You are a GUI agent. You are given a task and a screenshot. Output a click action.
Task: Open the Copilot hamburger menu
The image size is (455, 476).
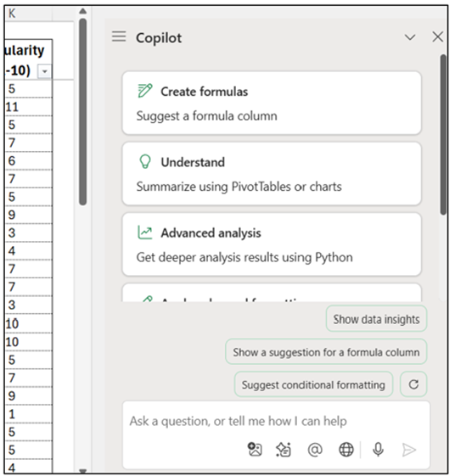pos(119,36)
